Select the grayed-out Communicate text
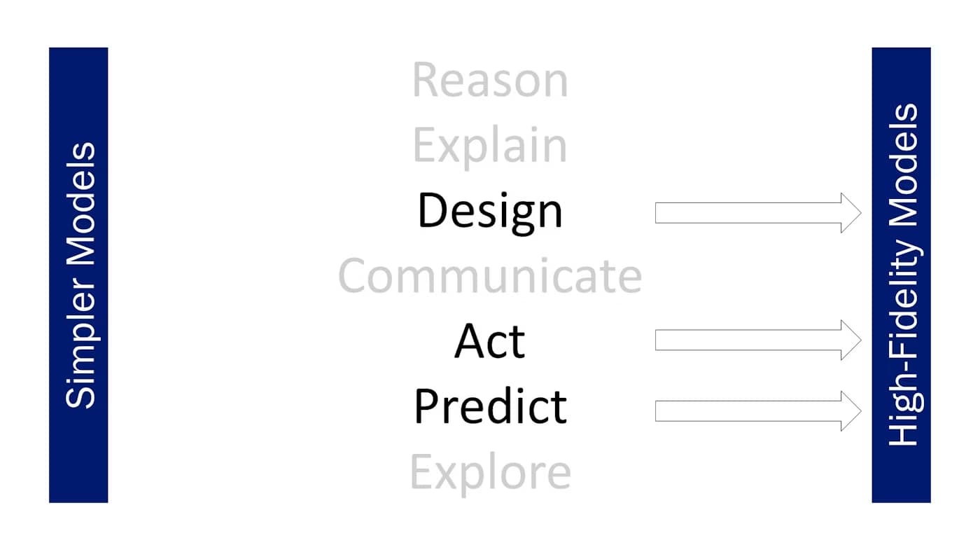The width and height of the screenshot is (980, 552). [490, 276]
